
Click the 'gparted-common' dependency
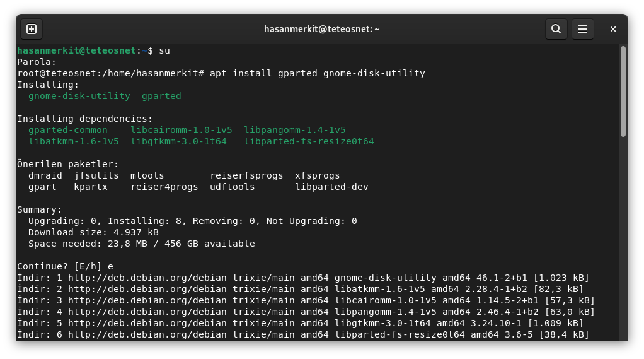[x=68, y=130]
